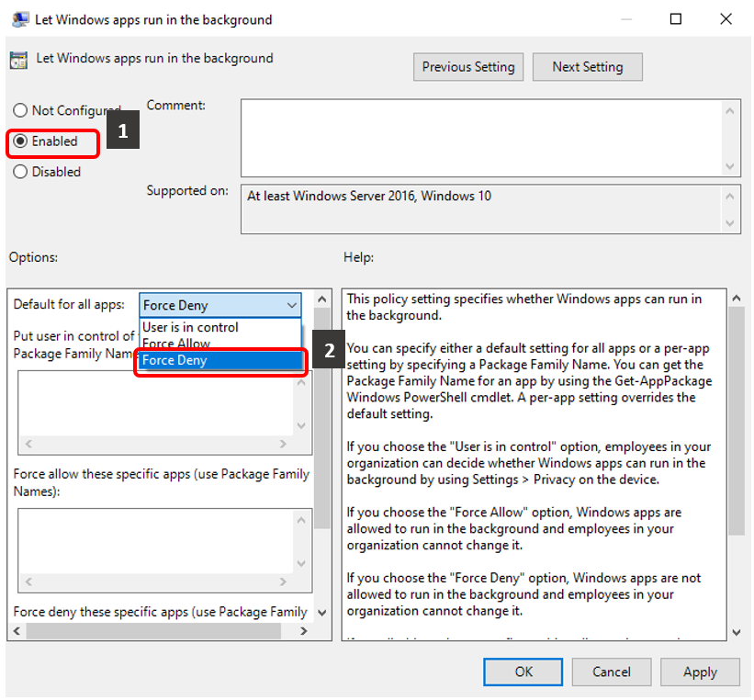Click the 'Force deny these specific apps' label
This screenshot has width=754, height=700.
click(x=160, y=612)
